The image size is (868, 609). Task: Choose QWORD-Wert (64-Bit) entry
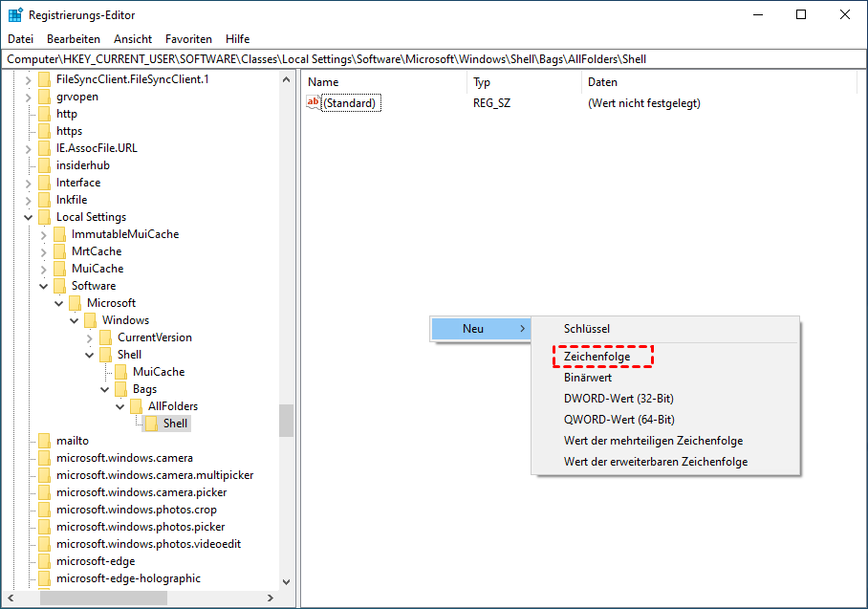(x=664, y=420)
